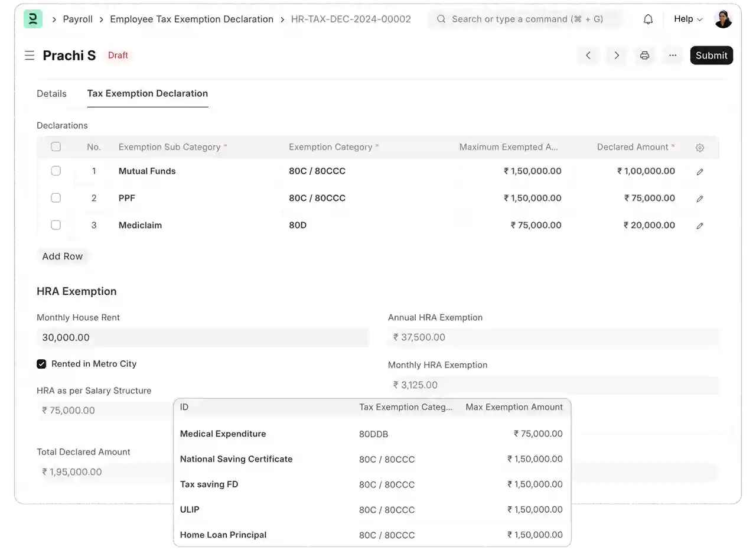Open the declarations table column settings gear
This screenshot has width=756, height=550.
(700, 147)
